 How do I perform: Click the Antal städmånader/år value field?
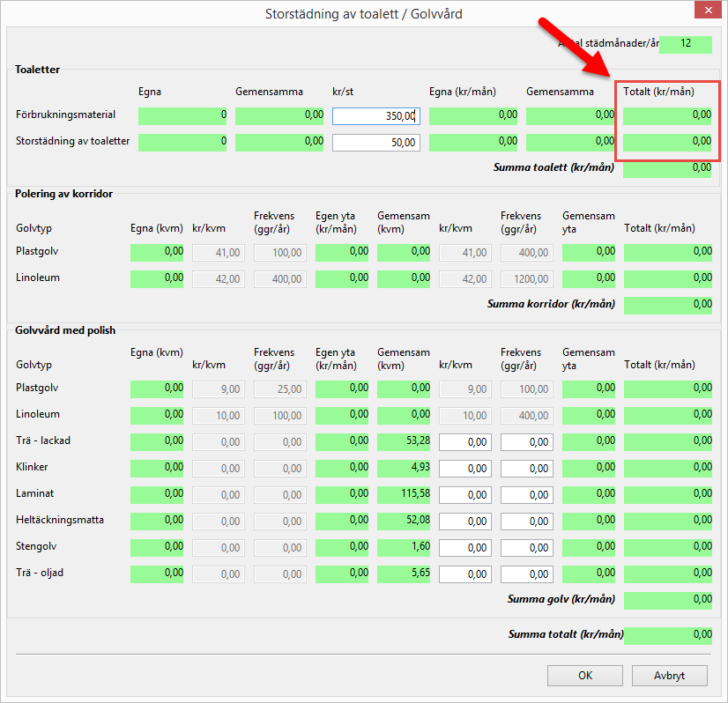(x=685, y=44)
